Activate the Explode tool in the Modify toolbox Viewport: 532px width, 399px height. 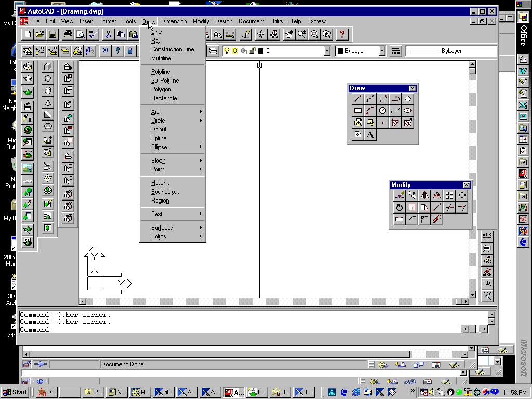pyautogui.click(x=436, y=219)
